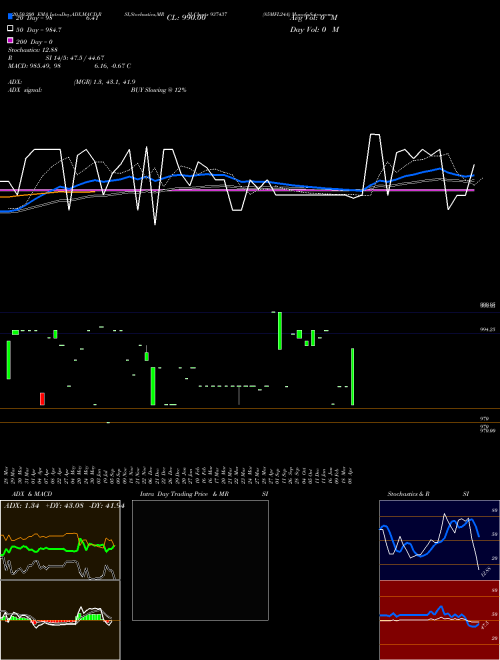Viewport: 500px width, 660px height.
Task: Click the magenta 200 Day legend swatch
Action: pos(10,41)
